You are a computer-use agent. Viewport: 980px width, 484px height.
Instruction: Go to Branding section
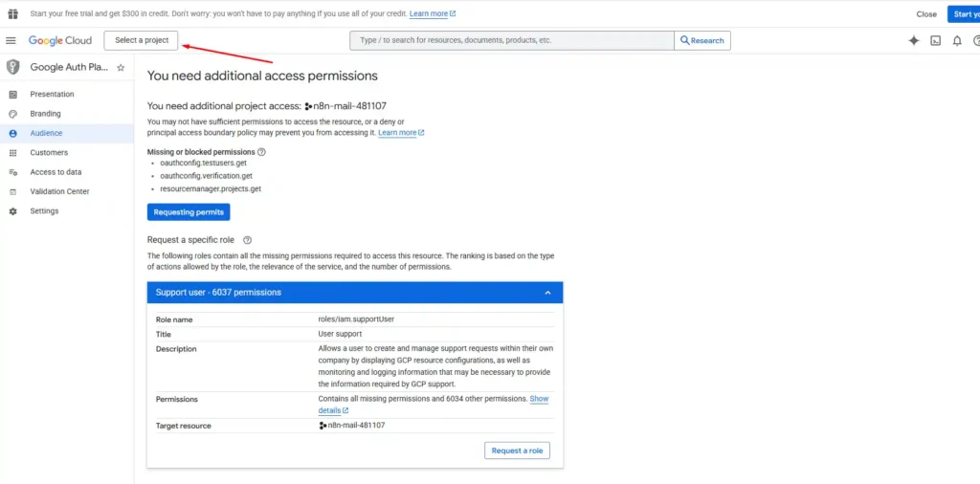point(45,114)
